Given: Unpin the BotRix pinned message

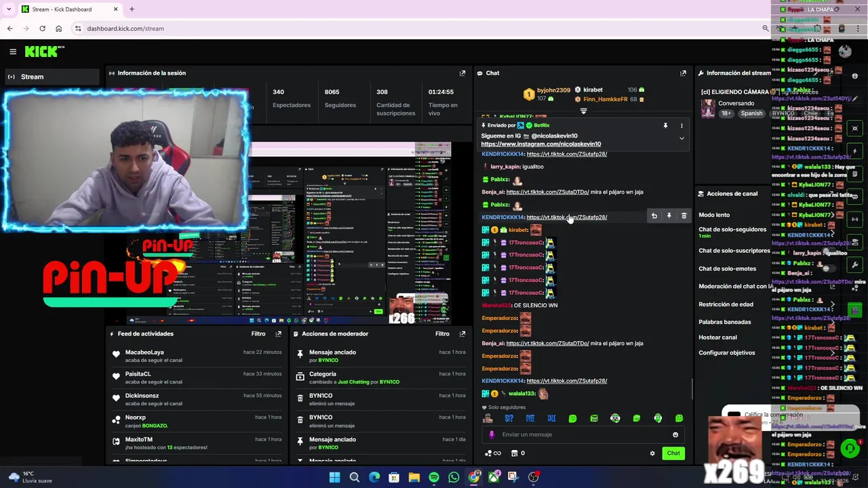Looking at the screenshot, I should pyautogui.click(x=665, y=125).
